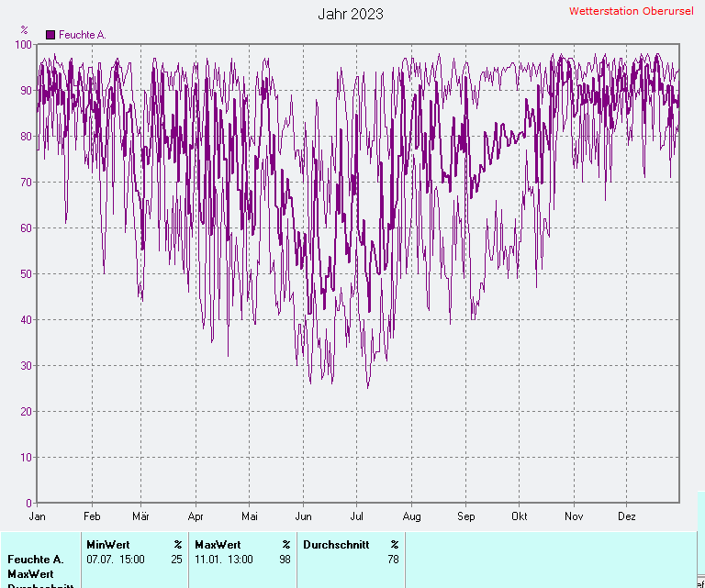Screen dimensions: 705x588
Task: Click the '40' value on the y-axis
Action: tap(27, 320)
